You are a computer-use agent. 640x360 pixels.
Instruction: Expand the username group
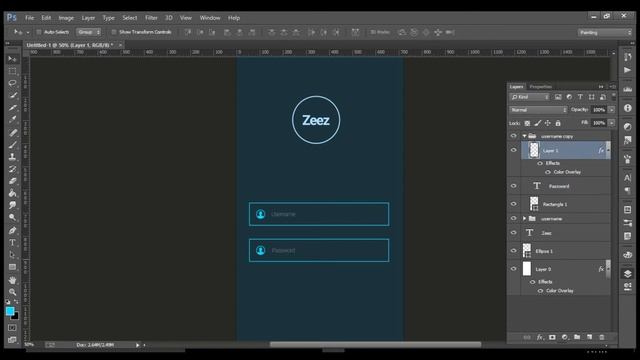(x=524, y=219)
